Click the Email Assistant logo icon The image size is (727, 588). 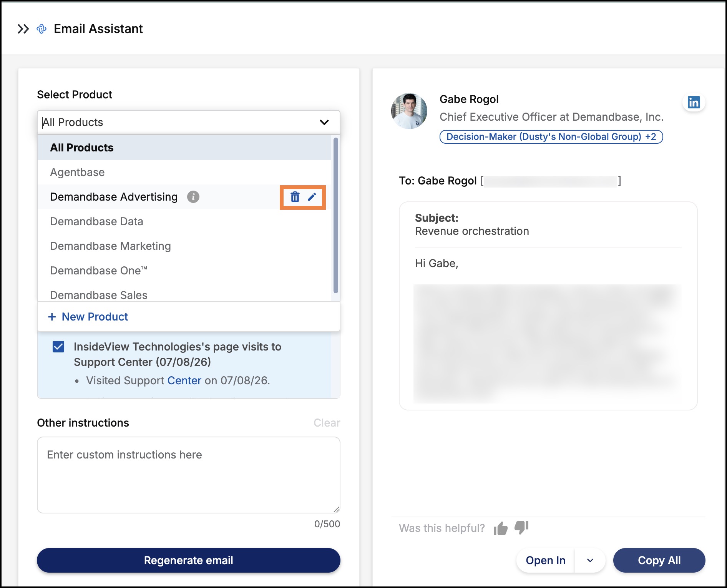pos(41,29)
